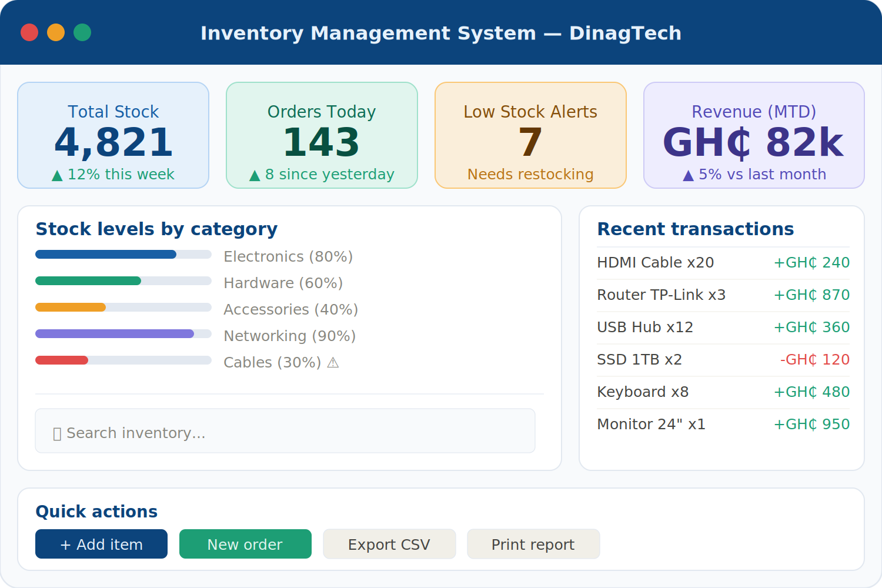The image size is (882, 588).
Task: Click the Networking stock level bar
Action: pos(123,333)
